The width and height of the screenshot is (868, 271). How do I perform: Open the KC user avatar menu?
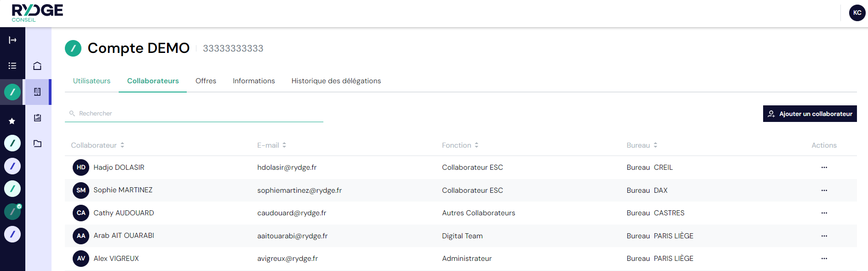pos(857,13)
